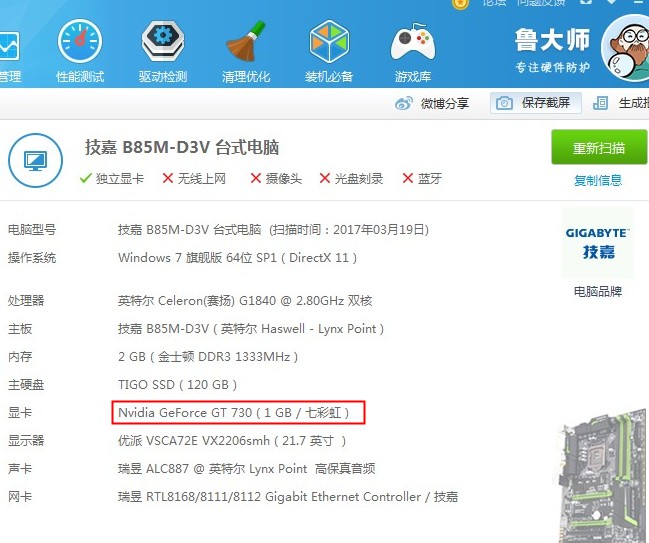Screen dimensions: 649x543
Task: Open the 游戏库 gamepad icon
Action: pyautogui.click(x=413, y=41)
